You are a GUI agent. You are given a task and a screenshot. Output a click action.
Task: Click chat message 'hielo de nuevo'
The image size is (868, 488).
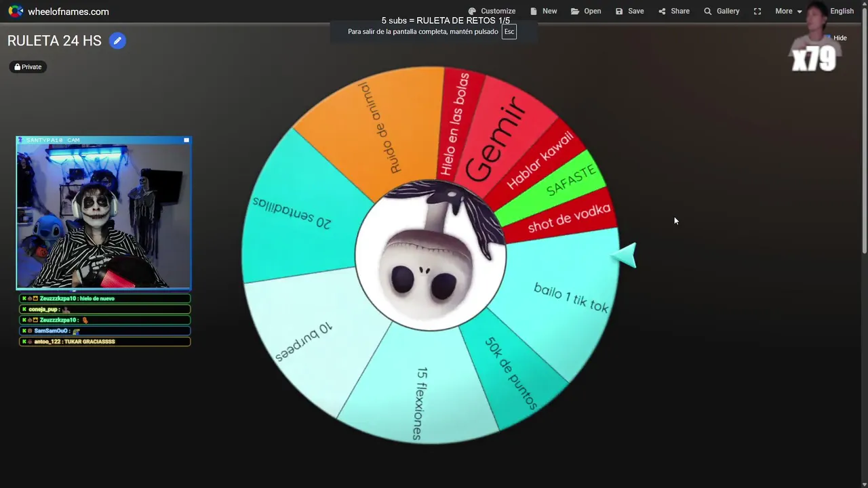104,298
